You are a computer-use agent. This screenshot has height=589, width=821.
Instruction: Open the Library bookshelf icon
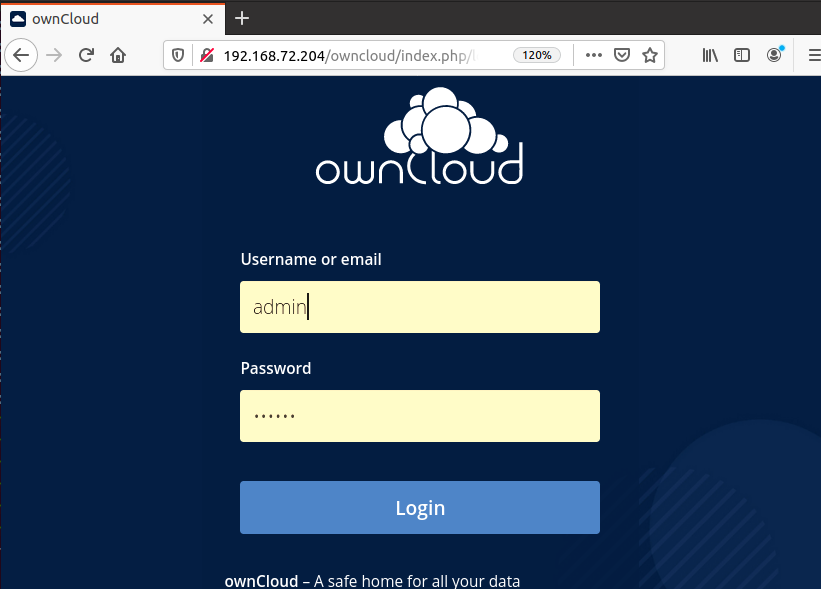click(x=710, y=55)
